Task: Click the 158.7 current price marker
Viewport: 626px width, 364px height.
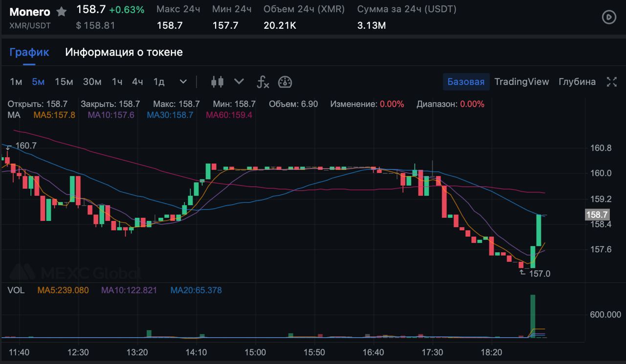Action: 597,214
